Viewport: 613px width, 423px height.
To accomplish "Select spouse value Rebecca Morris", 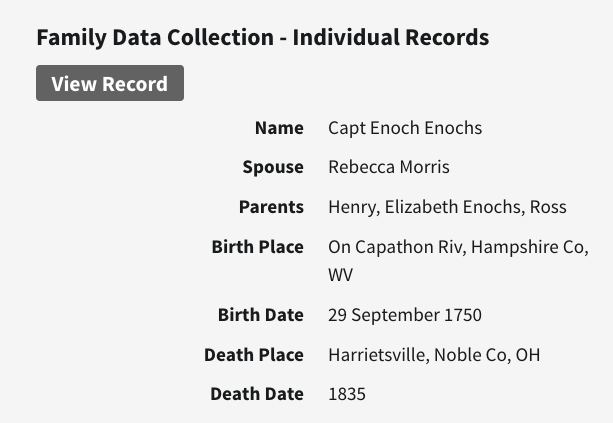I will coord(389,167).
